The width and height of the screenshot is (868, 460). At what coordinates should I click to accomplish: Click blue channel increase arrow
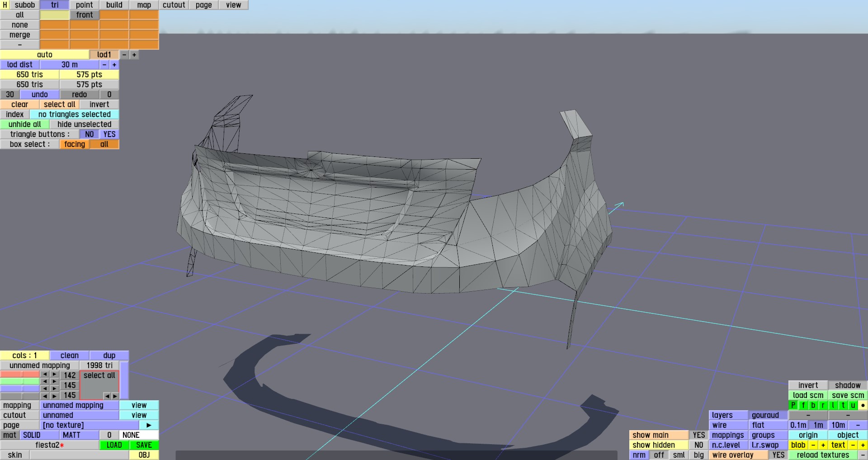(55, 389)
